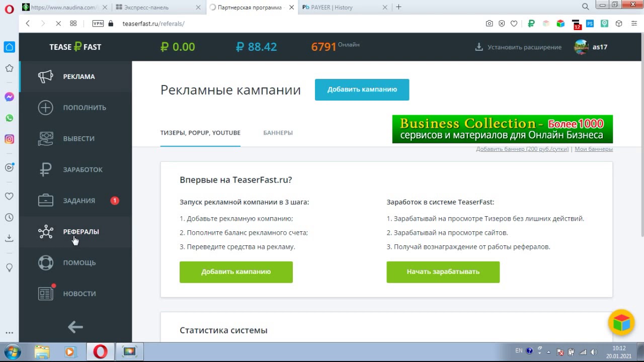The height and width of the screenshot is (362, 644).
Task: Click blue Добавить кампанию button
Action: pyautogui.click(x=362, y=89)
